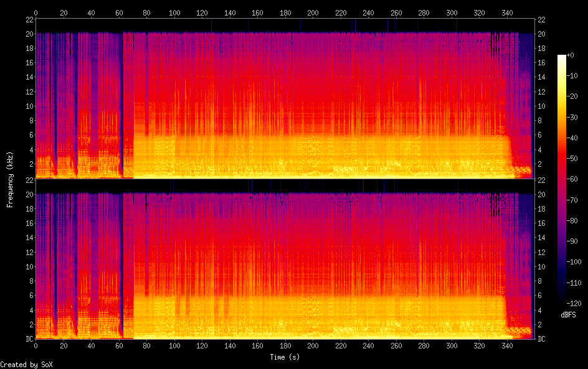Click the '-20' value on the color scale
Image resolution: width=588 pixels, height=369 pixels.
tap(572, 96)
